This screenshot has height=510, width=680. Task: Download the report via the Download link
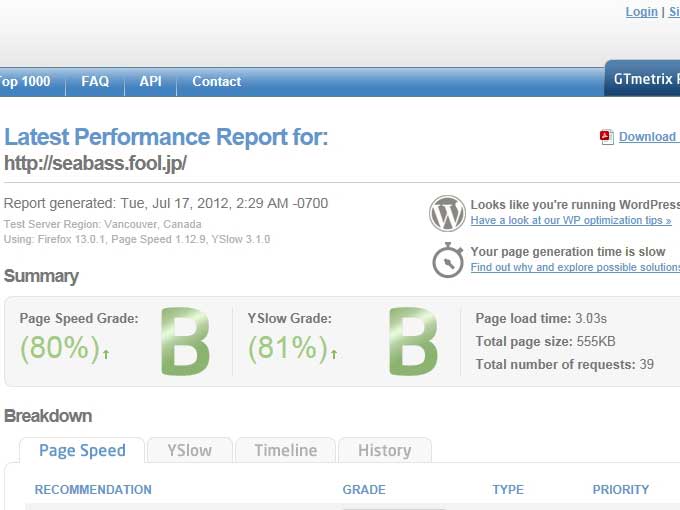tap(647, 137)
